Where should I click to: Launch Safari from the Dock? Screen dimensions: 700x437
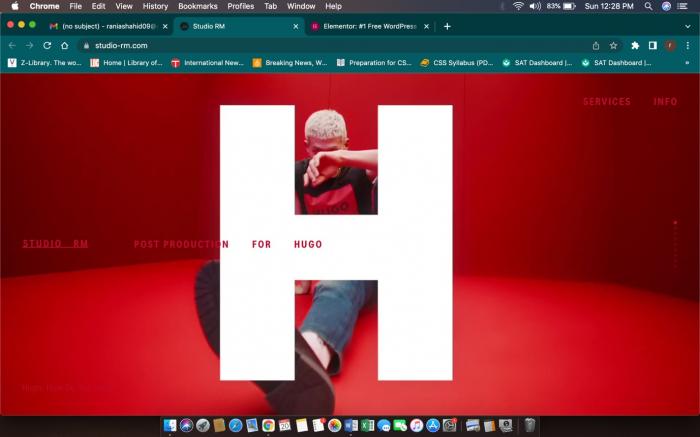pyautogui.click(x=236, y=425)
